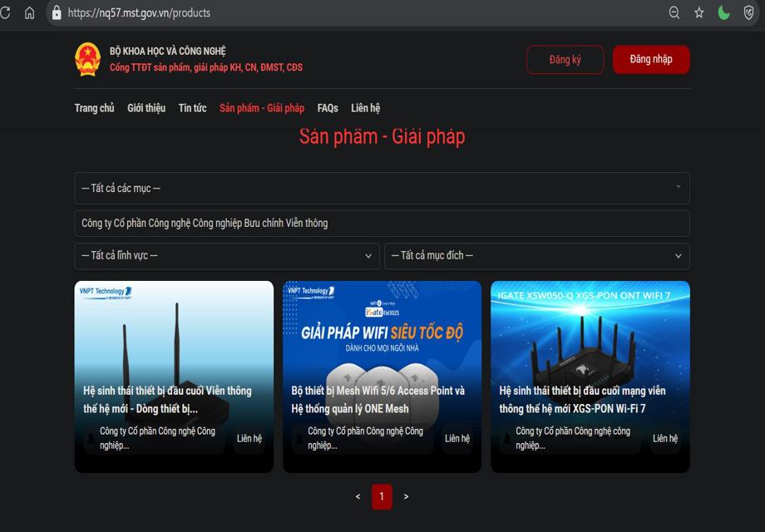Open the XGS-PON Wi-Fi 7 product title
This screenshot has height=532, width=765.
[x=583, y=400]
